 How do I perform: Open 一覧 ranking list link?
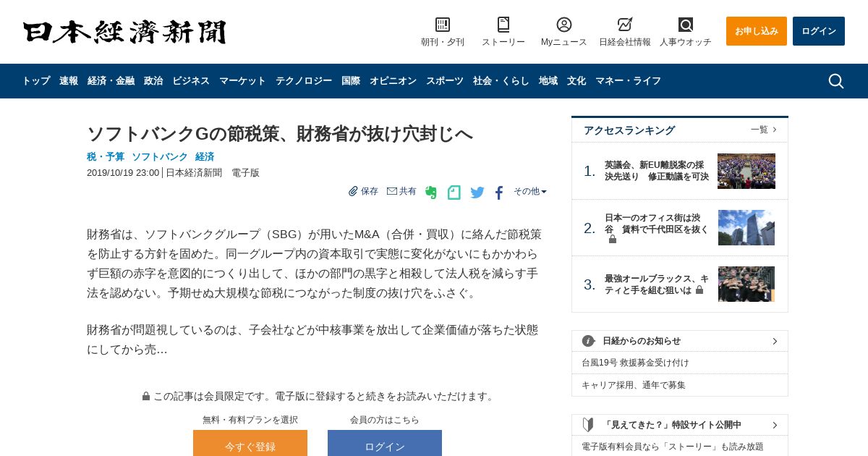764,130
